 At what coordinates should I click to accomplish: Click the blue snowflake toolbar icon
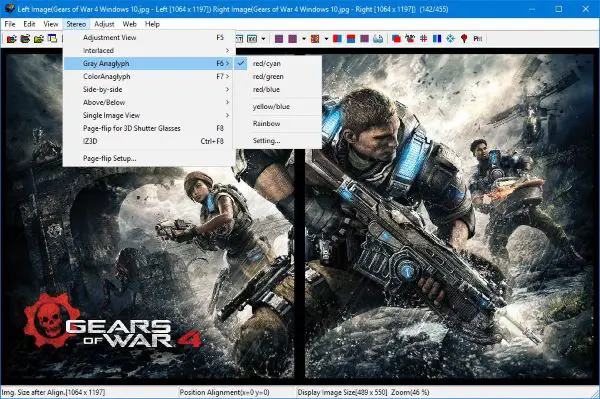click(x=450, y=39)
